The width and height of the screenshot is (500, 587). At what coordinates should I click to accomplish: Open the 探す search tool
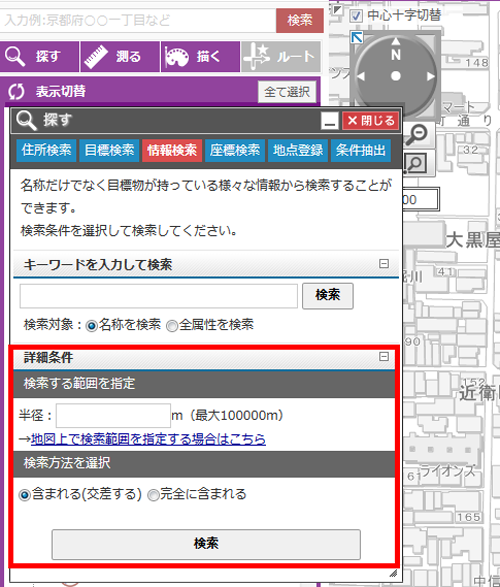tap(39, 57)
